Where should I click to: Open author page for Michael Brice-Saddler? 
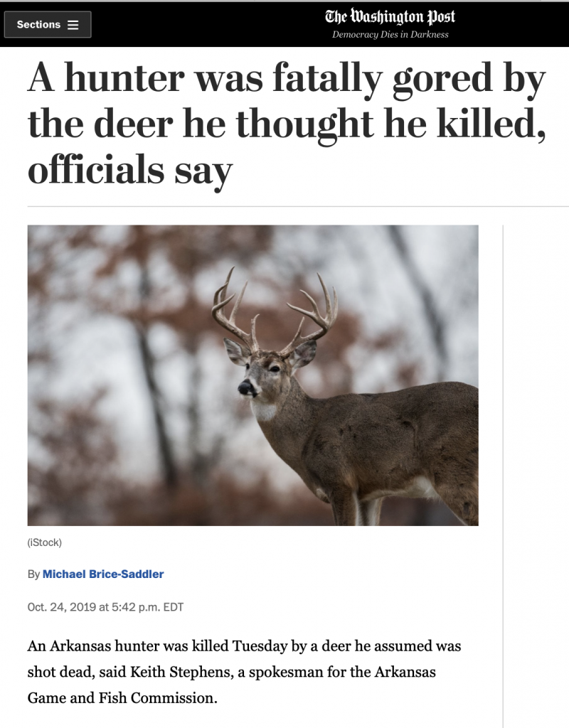click(103, 574)
